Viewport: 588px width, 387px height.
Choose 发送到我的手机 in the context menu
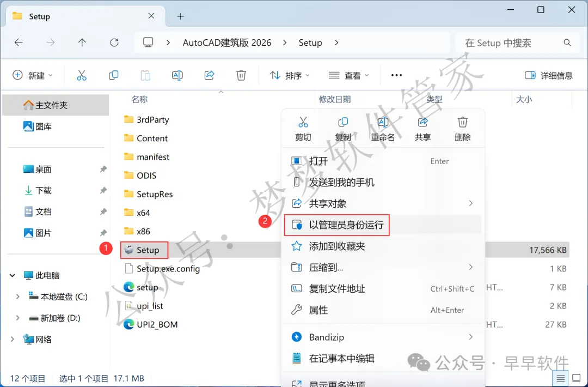383,183
